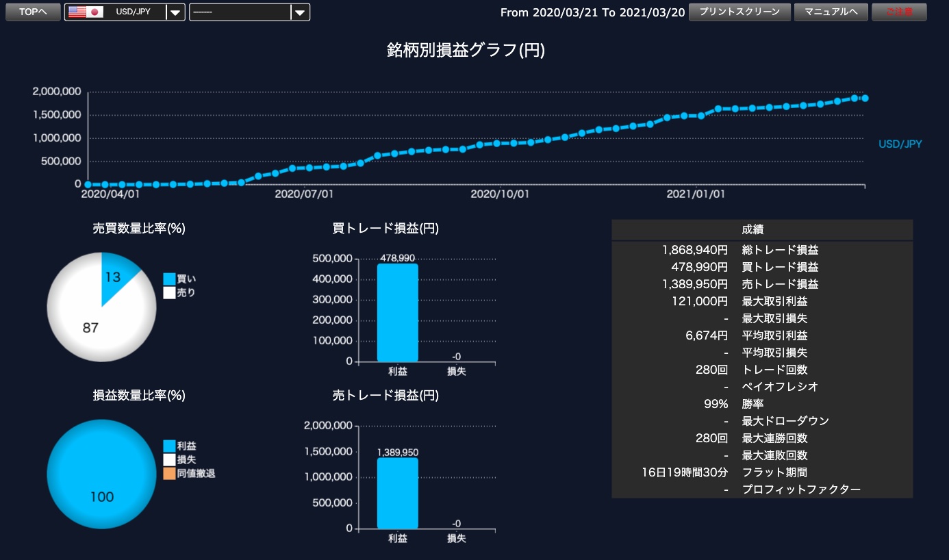Select the USD/JPY line chart legend label
The image size is (949, 560).
900,144
